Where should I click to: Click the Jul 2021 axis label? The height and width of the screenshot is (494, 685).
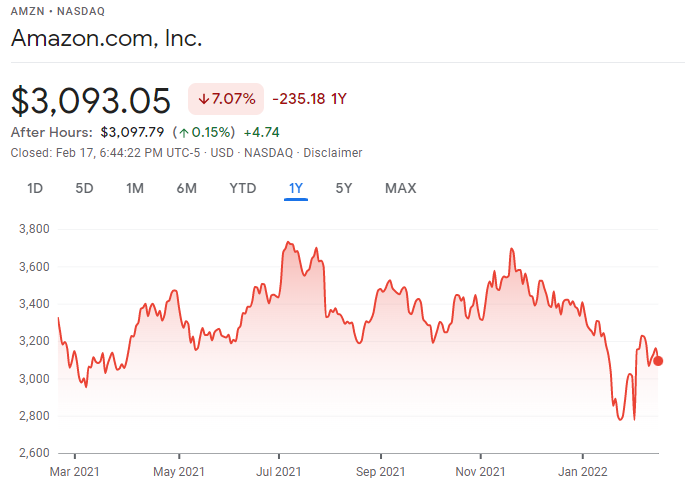click(279, 472)
